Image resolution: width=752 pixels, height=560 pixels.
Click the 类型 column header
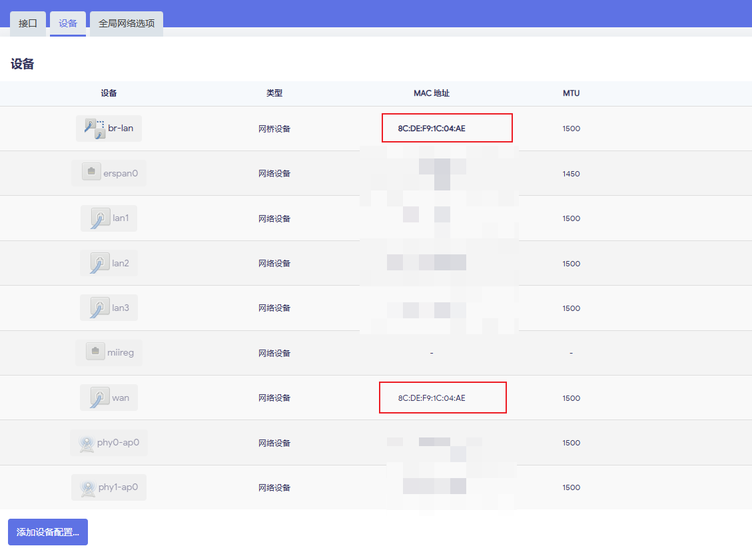click(x=274, y=93)
